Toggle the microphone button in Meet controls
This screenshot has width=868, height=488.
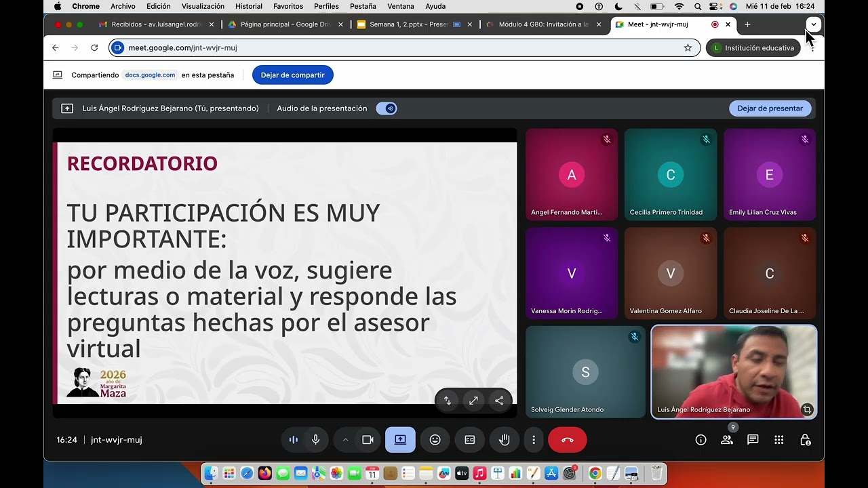[x=315, y=440]
